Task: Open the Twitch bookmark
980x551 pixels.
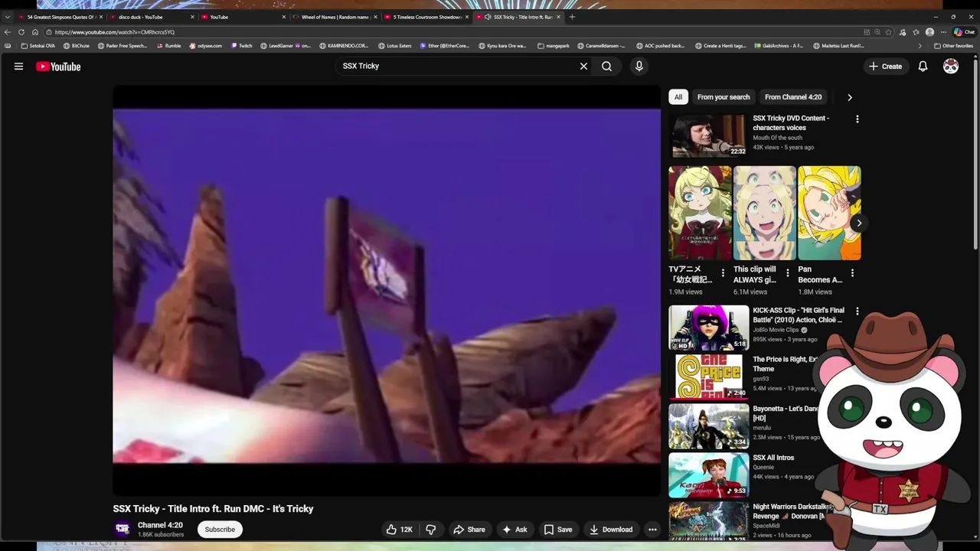Action: (241, 46)
